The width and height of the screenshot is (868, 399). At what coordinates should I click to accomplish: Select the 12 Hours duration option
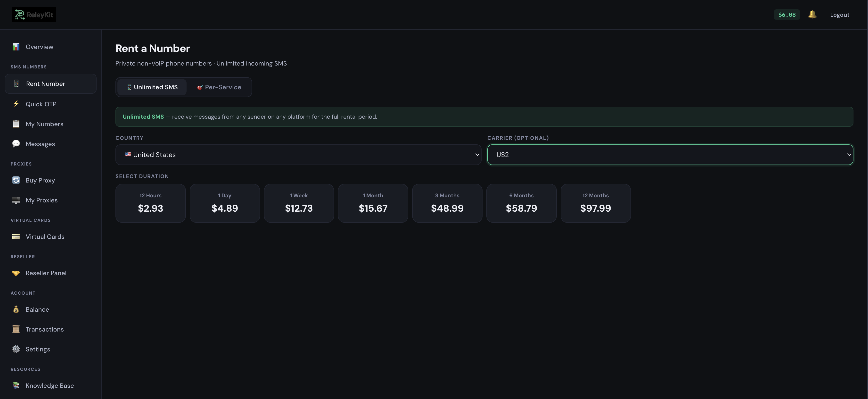pyautogui.click(x=150, y=203)
